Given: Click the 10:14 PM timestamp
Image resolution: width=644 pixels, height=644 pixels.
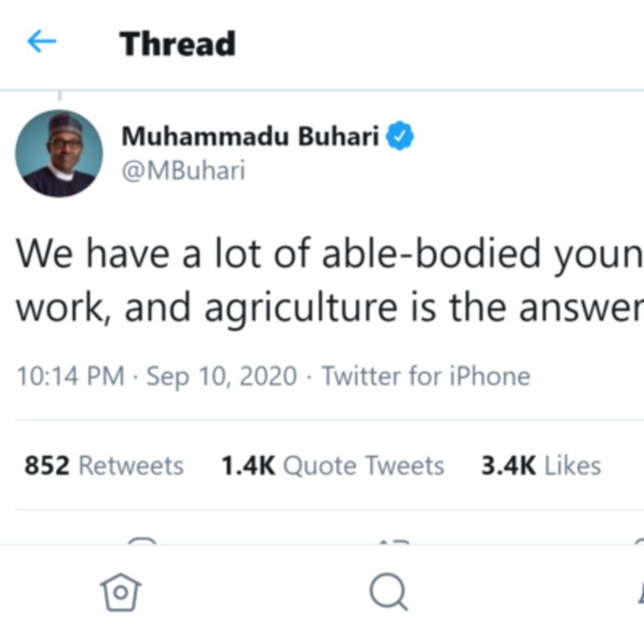Looking at the screenshot, I should (70, 376).
